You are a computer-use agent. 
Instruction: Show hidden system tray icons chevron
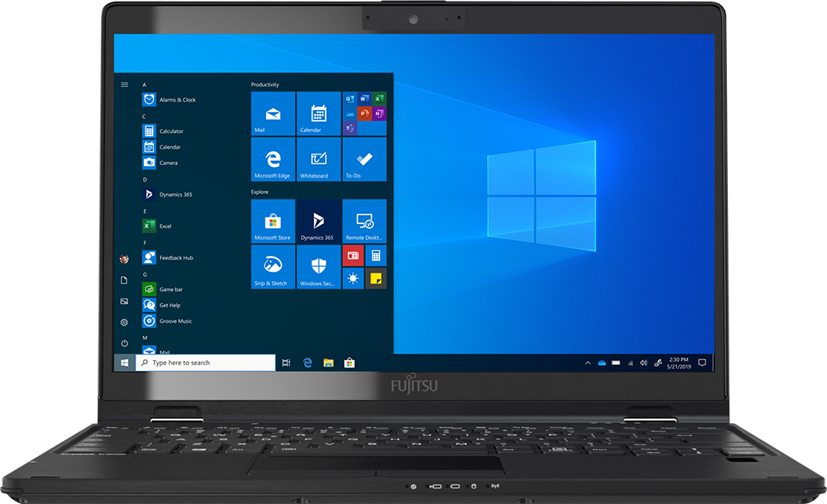(x=587, y=363)
